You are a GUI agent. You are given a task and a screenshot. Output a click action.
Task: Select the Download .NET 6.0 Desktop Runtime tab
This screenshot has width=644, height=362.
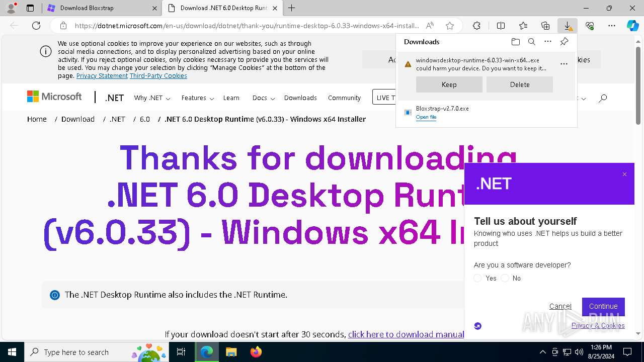pyautogui.click(x=223, y=8)
